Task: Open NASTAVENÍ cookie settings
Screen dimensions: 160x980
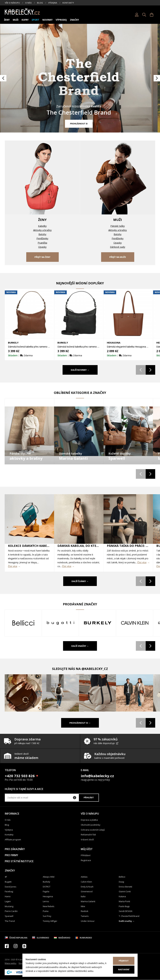Action: [x=123, y=969]
